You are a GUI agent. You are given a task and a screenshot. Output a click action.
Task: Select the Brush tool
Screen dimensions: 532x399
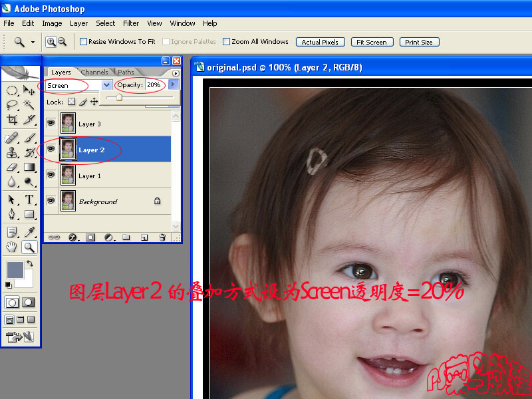pyautogui.click(x=29, y=138)
